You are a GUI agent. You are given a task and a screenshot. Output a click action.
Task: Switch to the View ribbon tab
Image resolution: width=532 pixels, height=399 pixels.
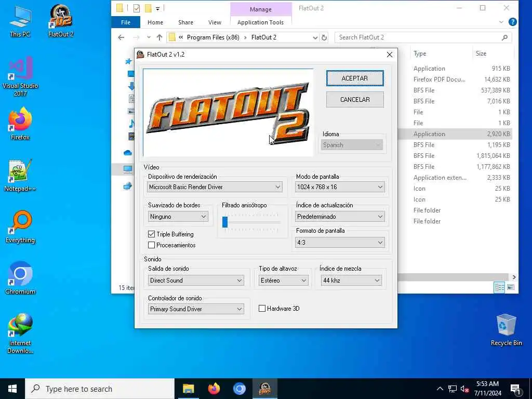coord(215,22)
